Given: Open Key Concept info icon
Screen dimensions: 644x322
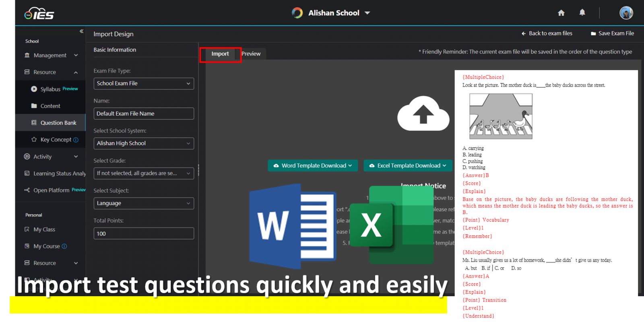Looking at the screenshot, I should (x=76, y=140).
